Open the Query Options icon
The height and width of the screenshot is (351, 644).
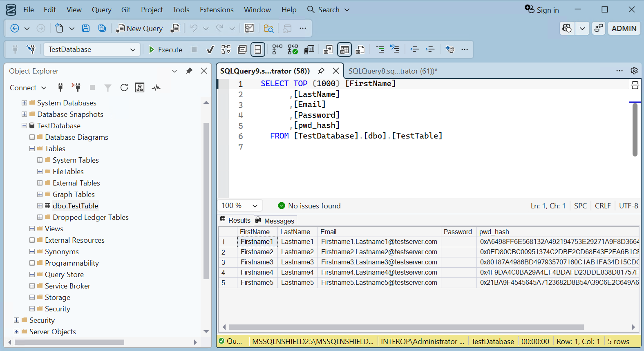(x=242, y=49)
